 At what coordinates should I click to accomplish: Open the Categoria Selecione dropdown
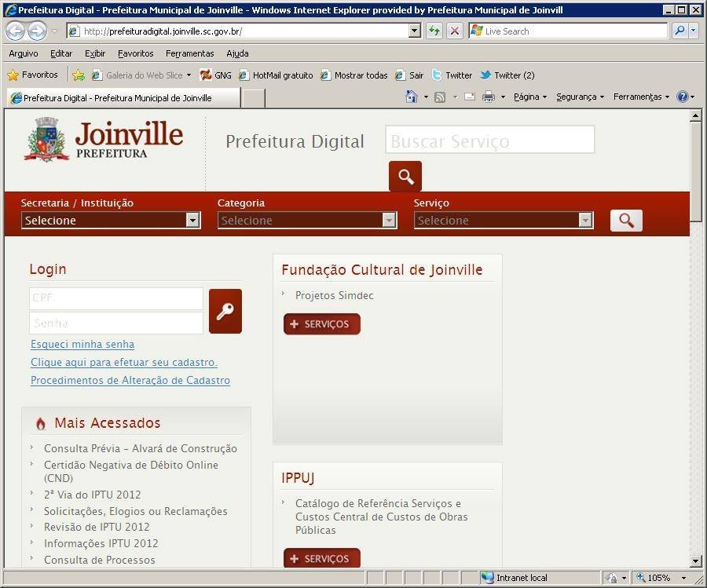click(x=307, y=221)
